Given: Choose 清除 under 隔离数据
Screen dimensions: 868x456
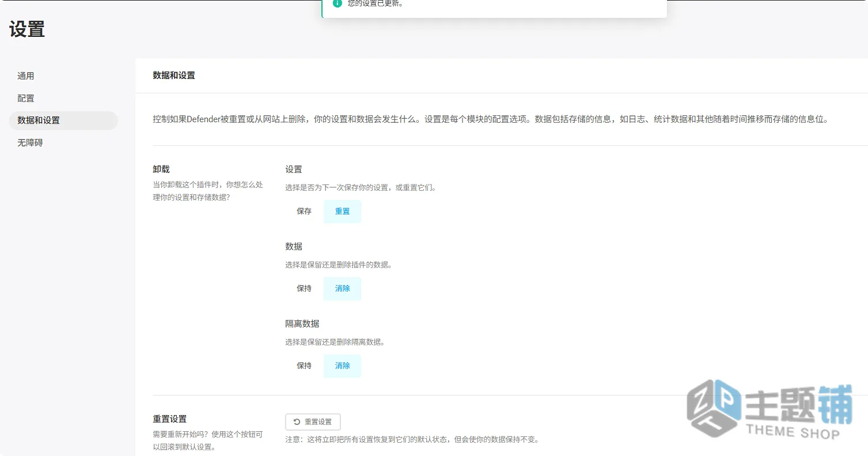Looking at the screenshot, I should click(342, 366).
